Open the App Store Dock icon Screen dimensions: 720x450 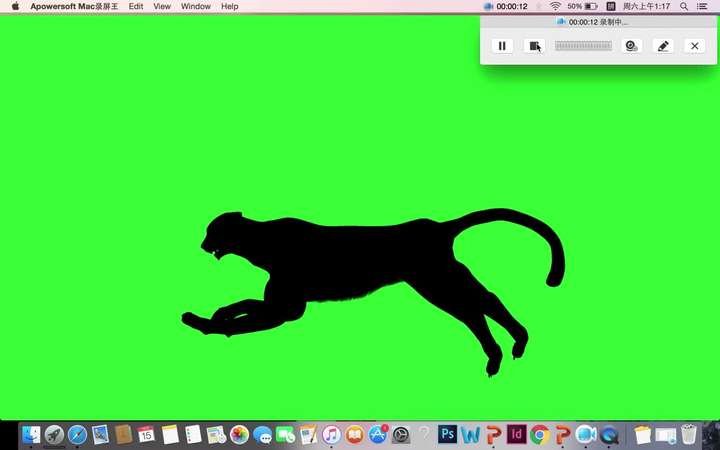coord(378,434)
